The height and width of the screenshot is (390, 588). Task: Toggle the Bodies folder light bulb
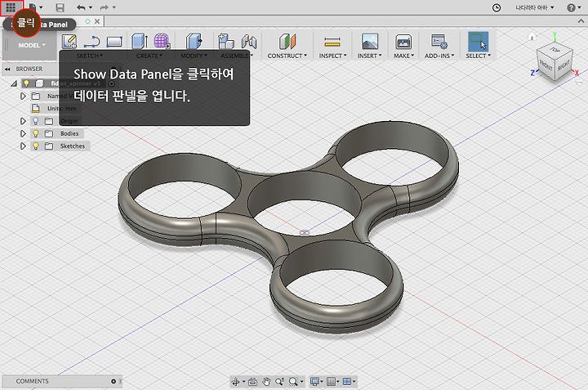coord(36,133)
